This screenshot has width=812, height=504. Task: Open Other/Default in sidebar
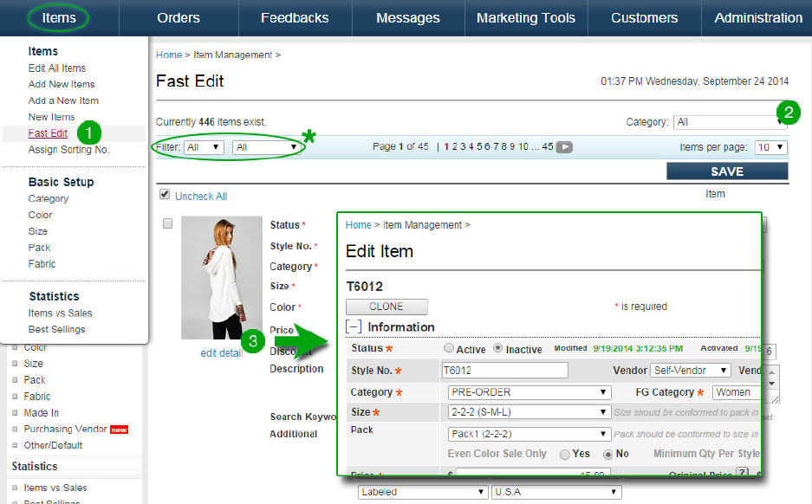tap(53, 445)
